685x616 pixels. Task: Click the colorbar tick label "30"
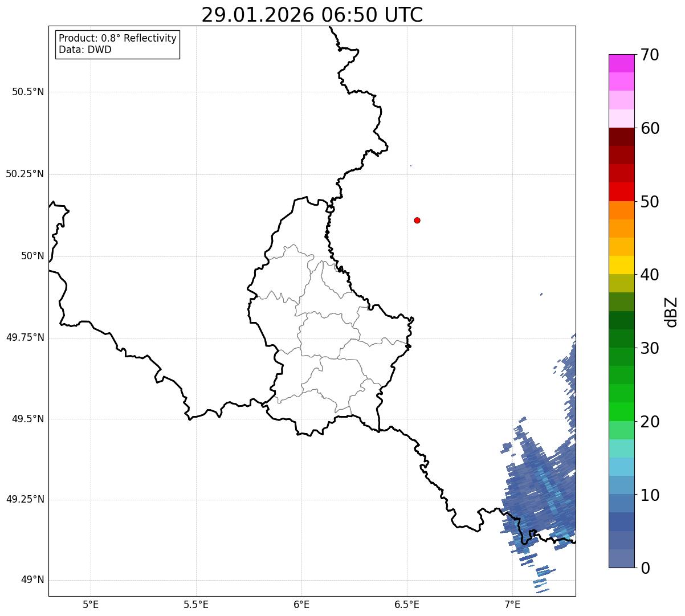650,348
